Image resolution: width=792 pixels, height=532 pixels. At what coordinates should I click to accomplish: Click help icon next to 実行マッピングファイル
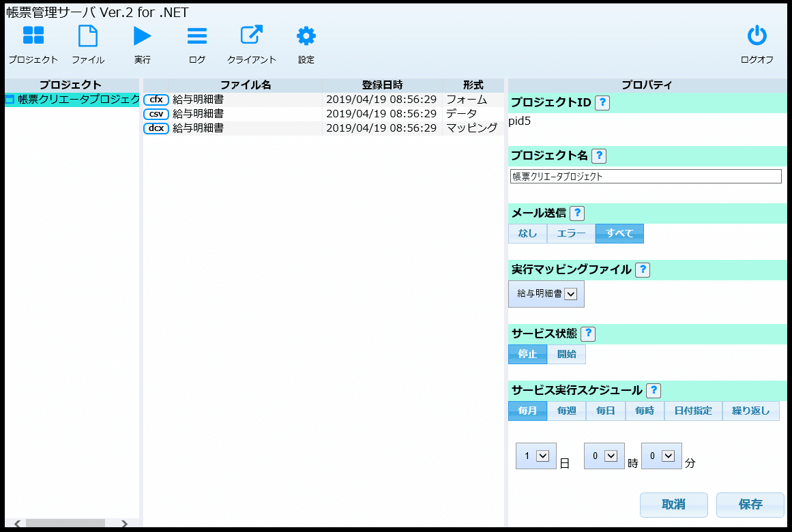(643, 270)
